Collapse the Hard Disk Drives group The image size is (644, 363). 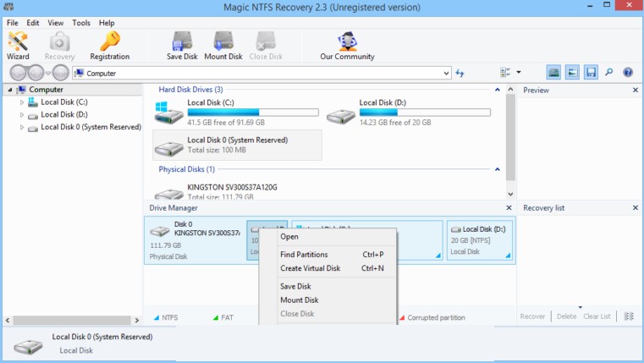pos(498,90)
